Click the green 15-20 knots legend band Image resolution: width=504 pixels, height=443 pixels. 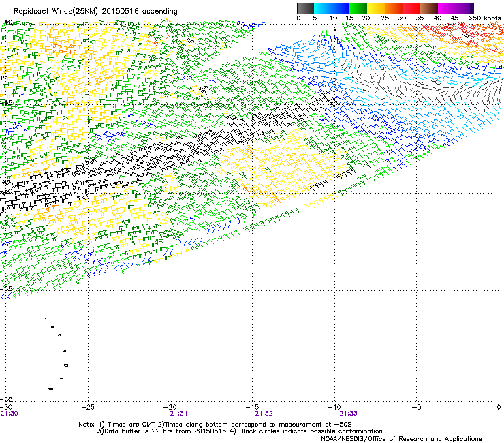pos(358,8)
